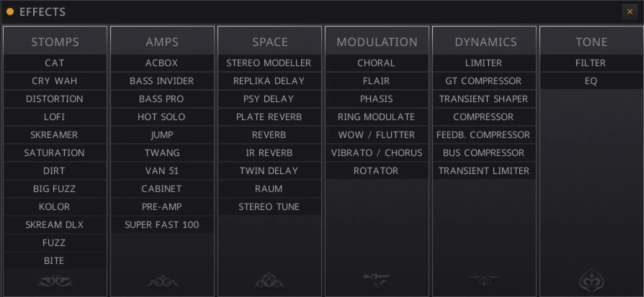This screenshot has height=297, width=644.
Task: Click the flourish icon below the STOMPS column
Action: (55, 281)
